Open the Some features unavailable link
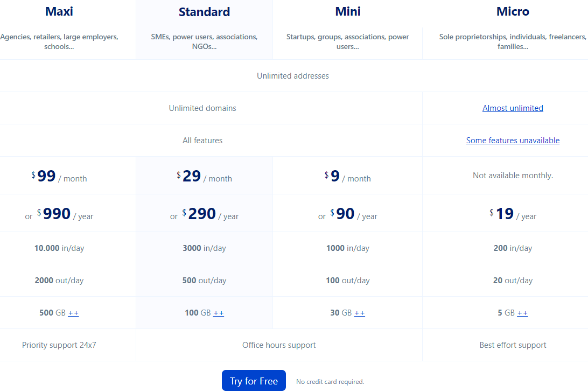Viewport: 588px width, 392px height. click(x=513, y=141)
